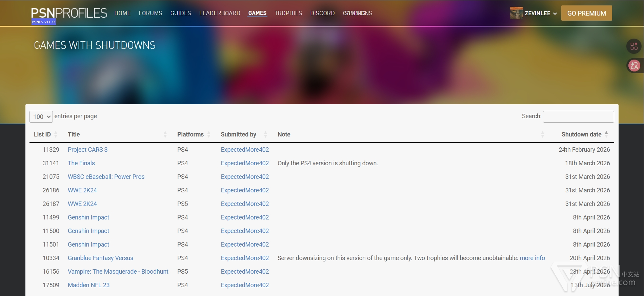
Task: Open the Leaderboard menu item
Action: (219, 13)
